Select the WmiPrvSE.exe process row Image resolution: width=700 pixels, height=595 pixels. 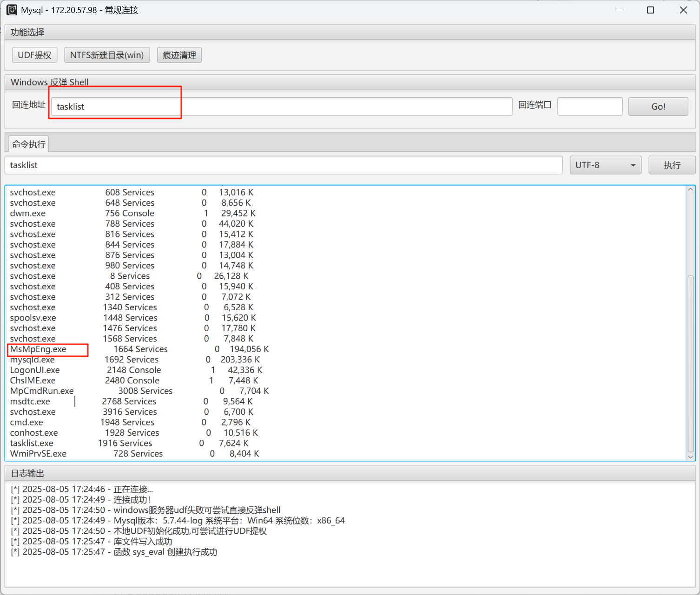tap(135, 453)
